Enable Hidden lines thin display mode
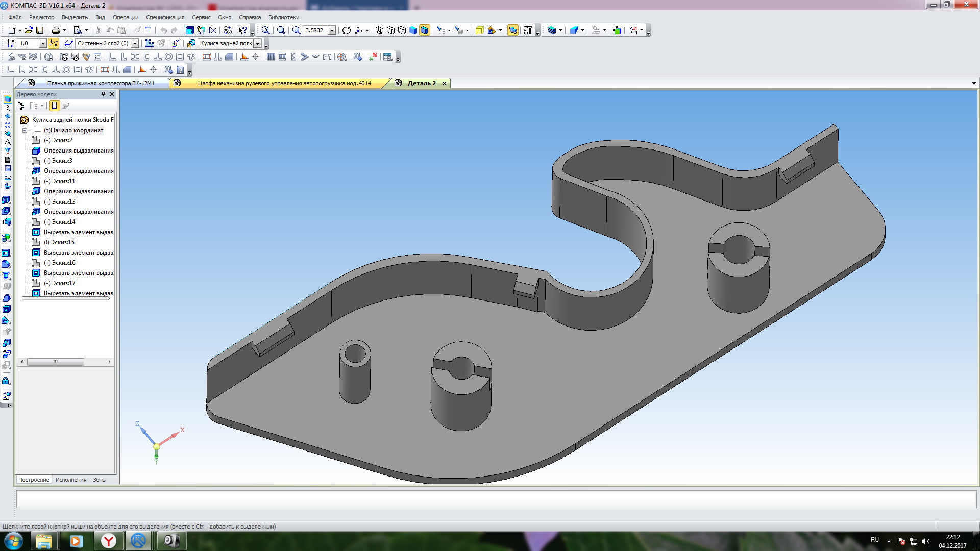 coord(402,30)
